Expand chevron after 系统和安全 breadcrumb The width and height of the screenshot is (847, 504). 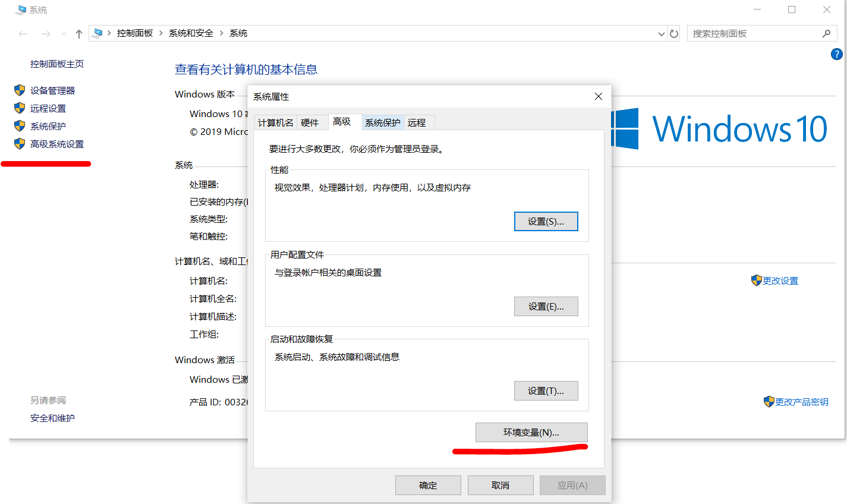coord(221,33)
